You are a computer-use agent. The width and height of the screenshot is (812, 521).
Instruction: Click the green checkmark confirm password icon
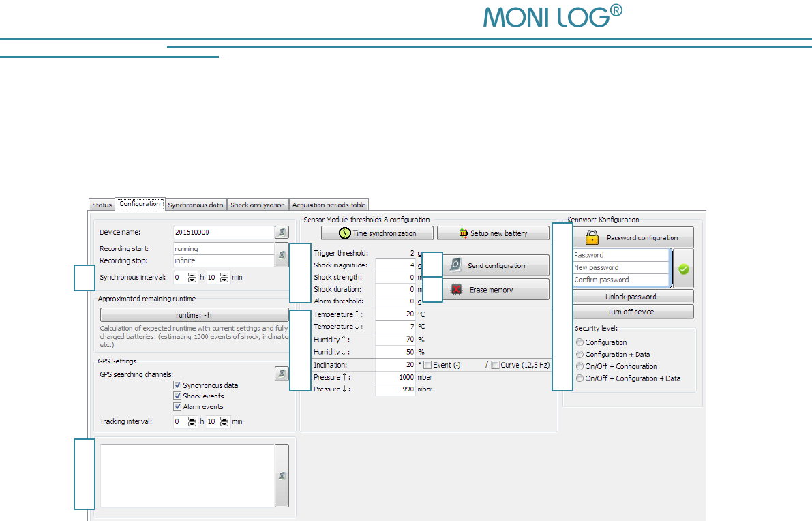pos(684,269)
